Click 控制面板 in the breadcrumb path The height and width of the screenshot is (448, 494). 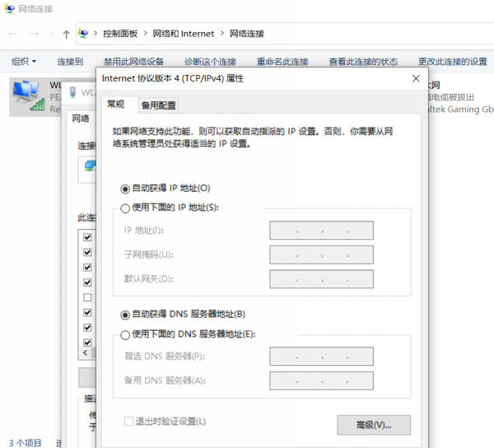pos(120,34)
